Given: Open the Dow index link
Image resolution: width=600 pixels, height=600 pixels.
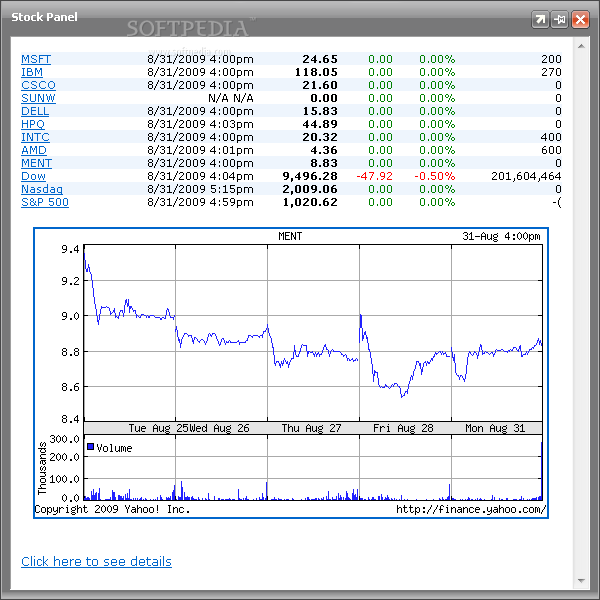Looking at the screenshot, I should [33, 176].
